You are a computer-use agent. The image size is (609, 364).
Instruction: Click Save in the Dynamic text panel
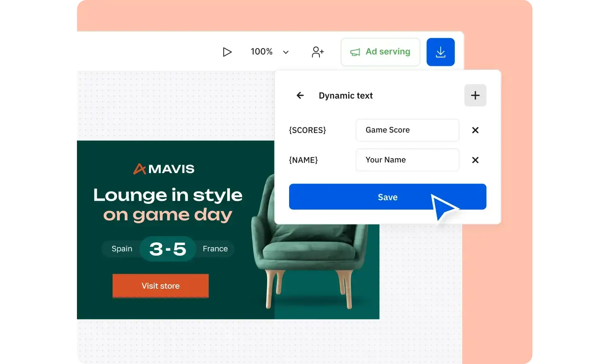[x=388, y=197]
